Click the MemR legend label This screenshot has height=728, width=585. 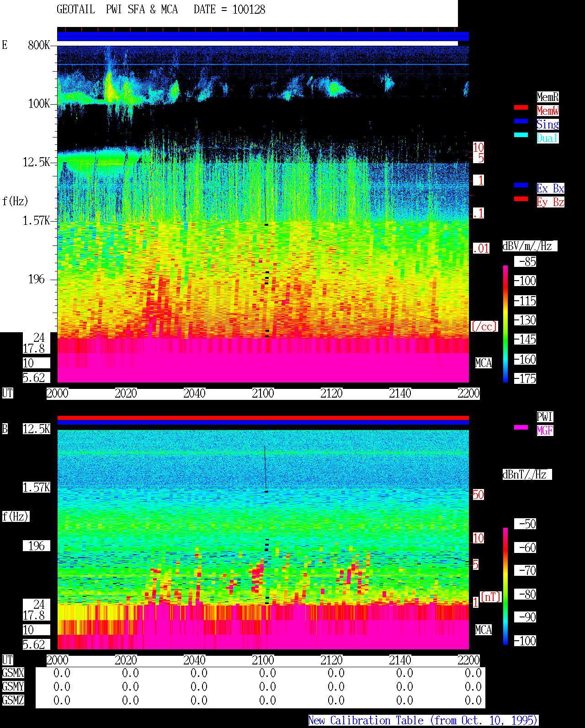coord(548,97)
